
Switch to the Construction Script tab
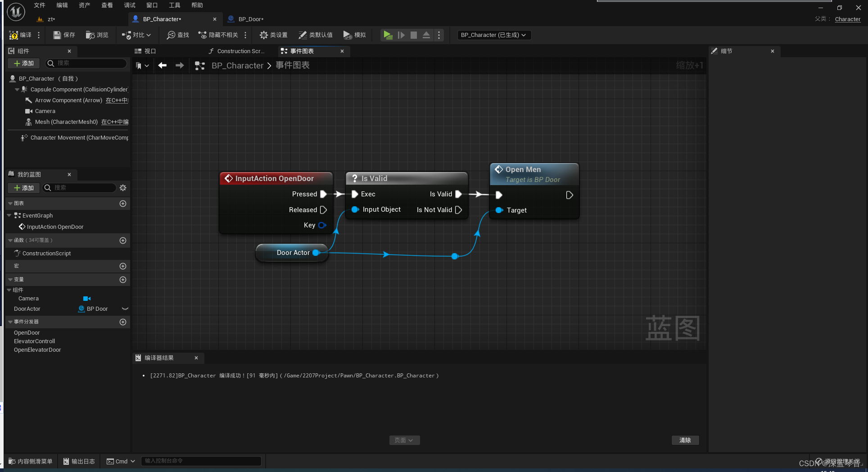pos(237,51)
